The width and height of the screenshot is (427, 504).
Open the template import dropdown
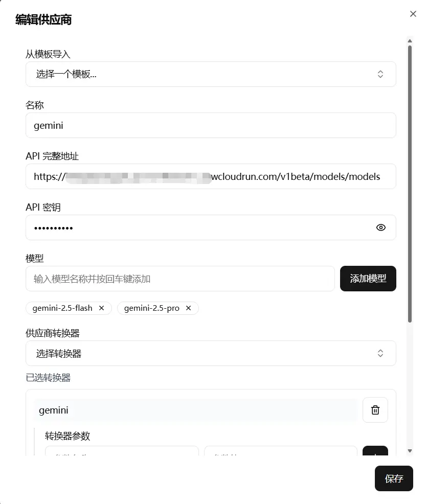pos(211,74)
